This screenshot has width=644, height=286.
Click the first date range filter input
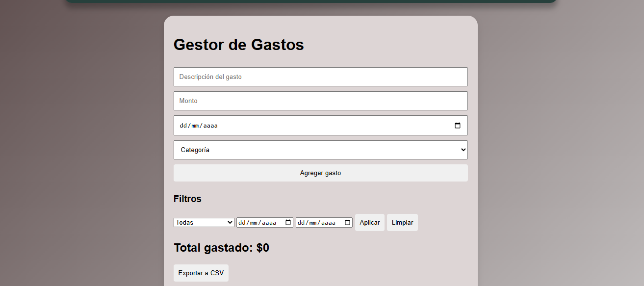260,222
